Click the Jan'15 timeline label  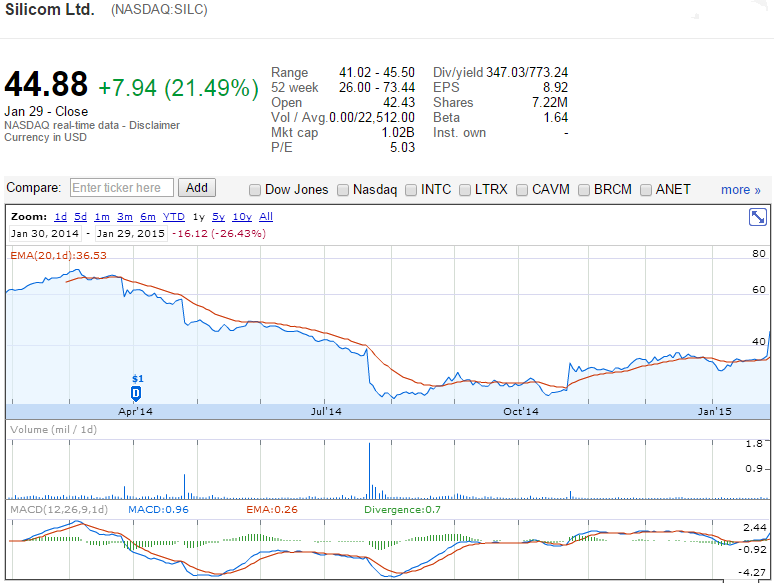(714, 411)
